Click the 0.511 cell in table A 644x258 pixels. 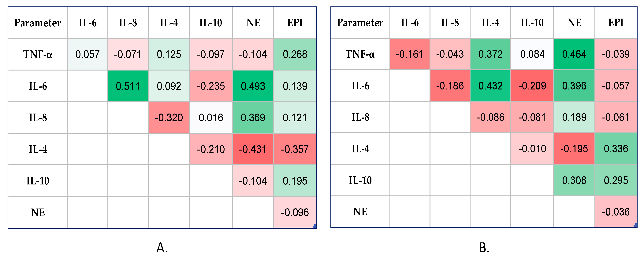coord(128,86)
